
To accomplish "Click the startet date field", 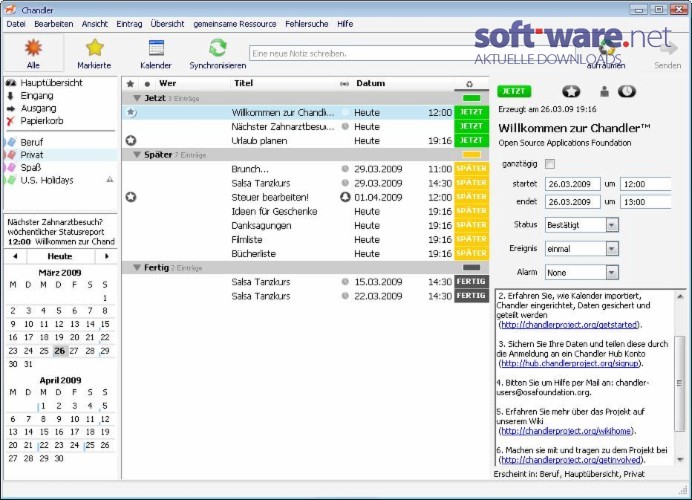I will click(572, 184).
